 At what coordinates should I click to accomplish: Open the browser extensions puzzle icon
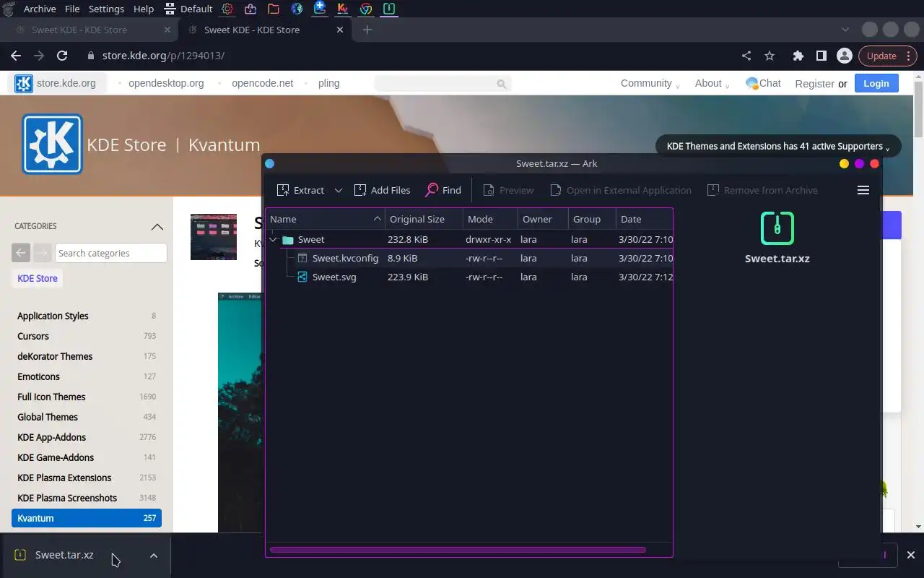[798, 56]
